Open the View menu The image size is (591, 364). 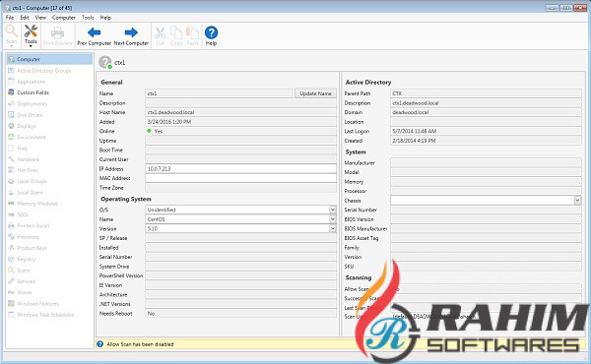click(40, 18)
